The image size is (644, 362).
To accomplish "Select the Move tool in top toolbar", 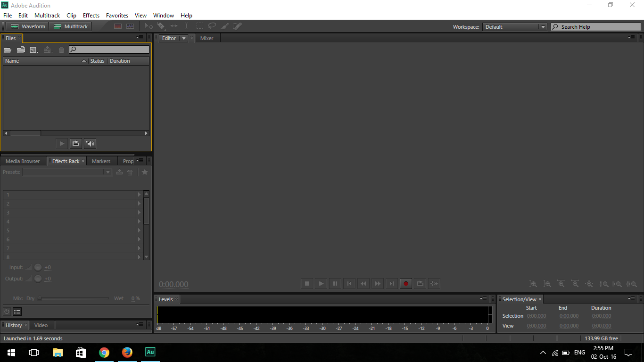I will click(149, 26).
